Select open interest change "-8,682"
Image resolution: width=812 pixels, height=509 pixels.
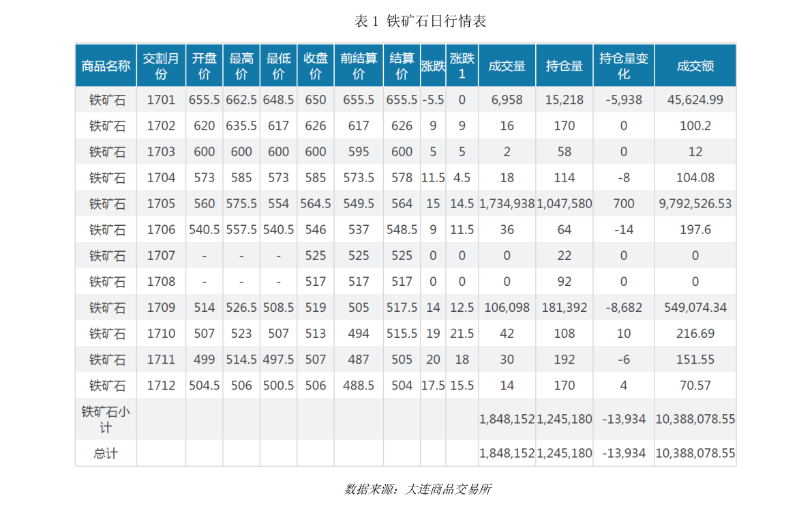pyautogui.click(x=624, y=307)
